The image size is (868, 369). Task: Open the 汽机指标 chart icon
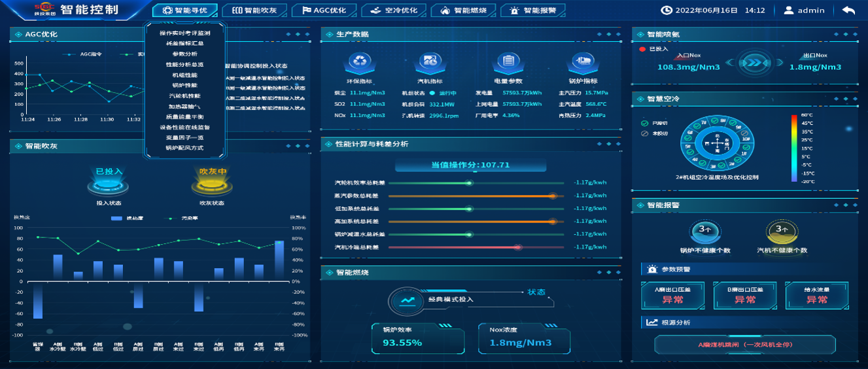pyautogui.click(x=430, y=61)
